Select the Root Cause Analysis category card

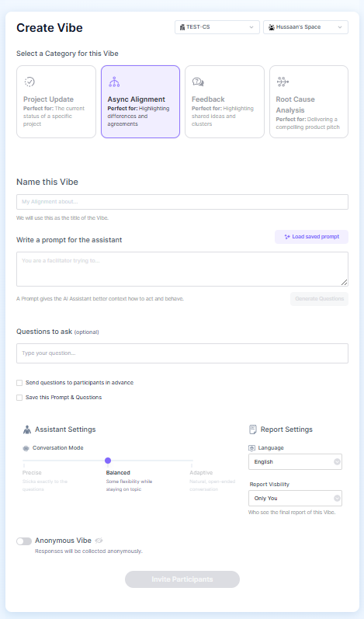click(x=309, y=102)
